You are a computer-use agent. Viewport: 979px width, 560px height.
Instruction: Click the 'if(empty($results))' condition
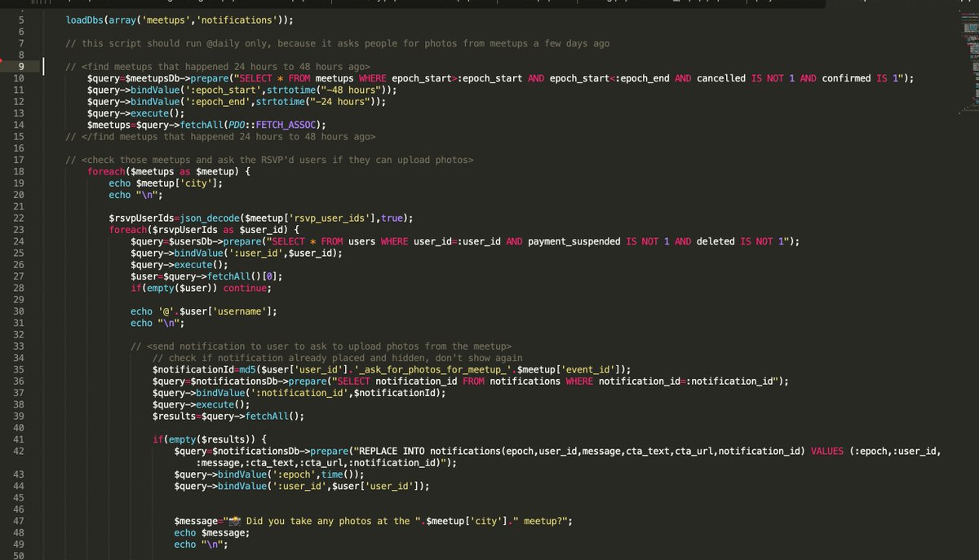pyautogui.click(x=210, y=439)
